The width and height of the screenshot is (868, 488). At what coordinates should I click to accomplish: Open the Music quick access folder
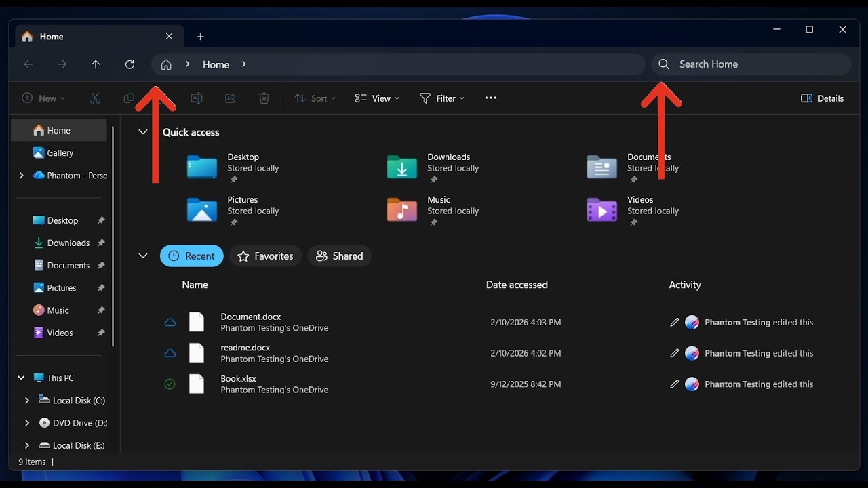433,210
